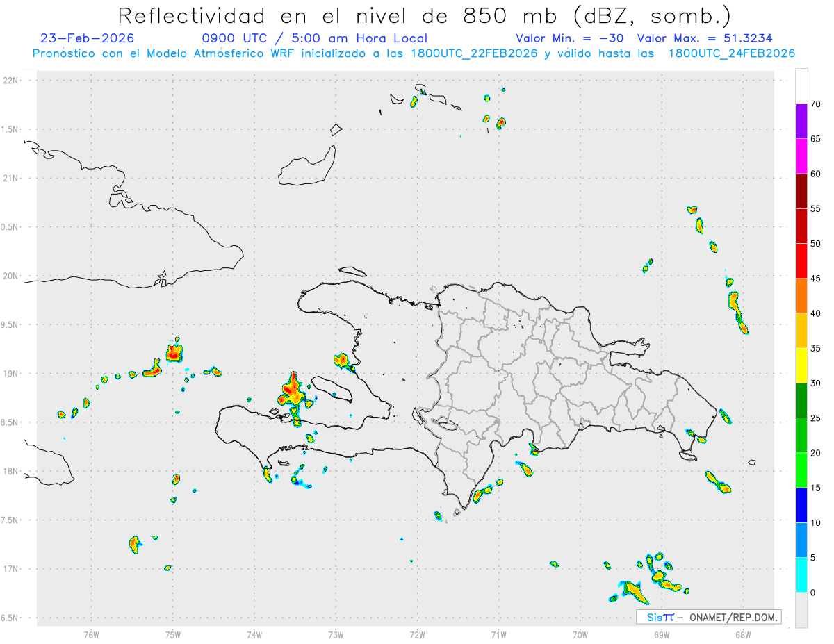Click the latitude label '19N'
The image size is (834, 644).
(12, 374)
